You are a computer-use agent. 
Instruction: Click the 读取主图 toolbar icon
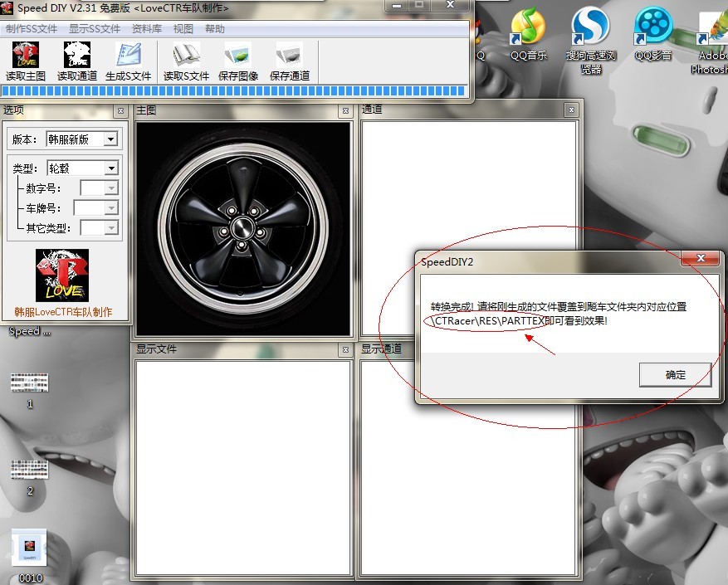25,56
